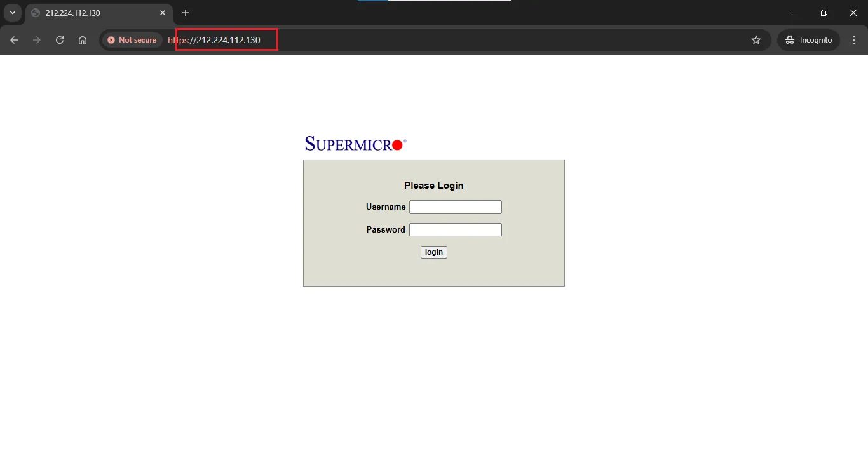Focus the Username input field
868x462 pixels.
coord(455,207)
